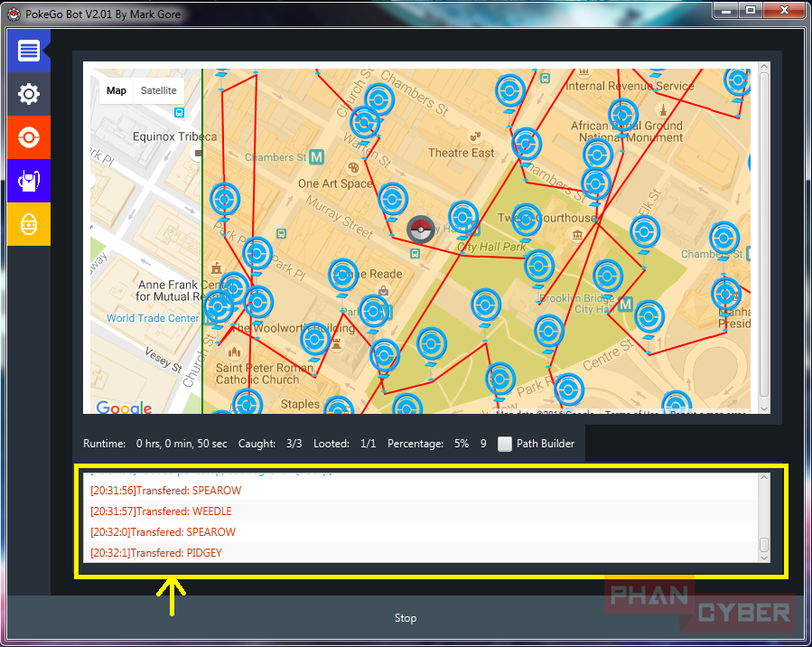Click the shopping bag icon near Reade
The image size is (812, 647).
(383, 291)
